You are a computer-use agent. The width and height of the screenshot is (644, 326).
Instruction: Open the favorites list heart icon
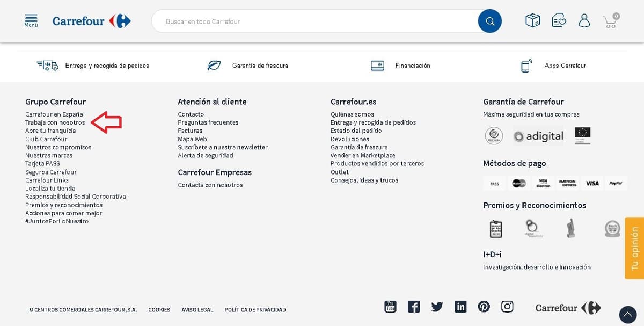point(559,21)
